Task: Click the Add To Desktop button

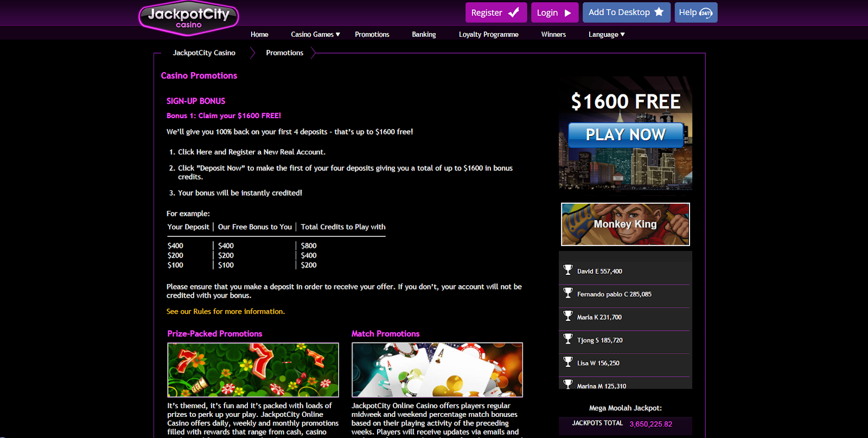Action: coord(627,12)
